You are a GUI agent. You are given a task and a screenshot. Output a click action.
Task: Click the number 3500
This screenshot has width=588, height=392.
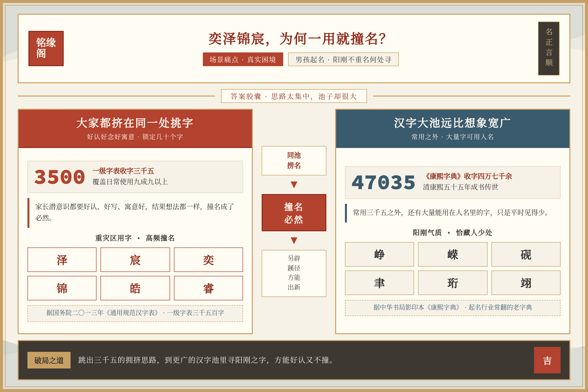60,177
